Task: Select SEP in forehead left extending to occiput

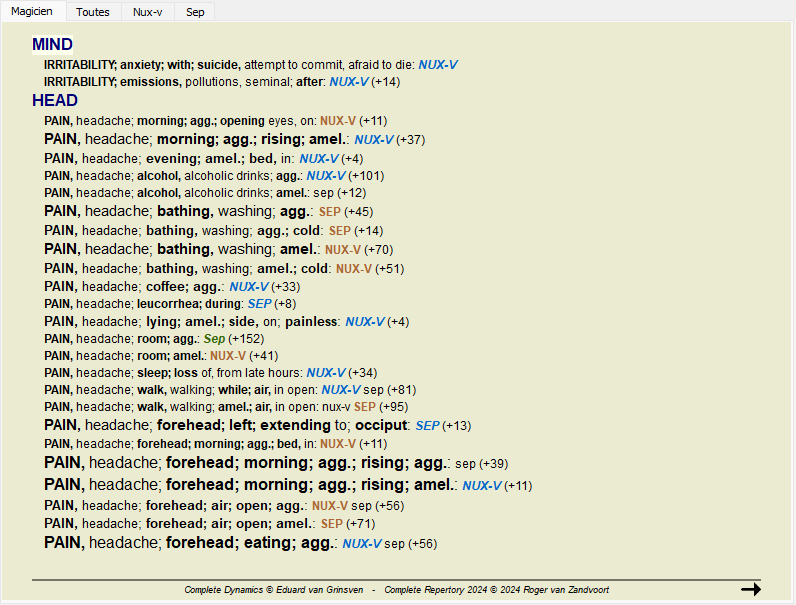Action: [x=427, y=426]
